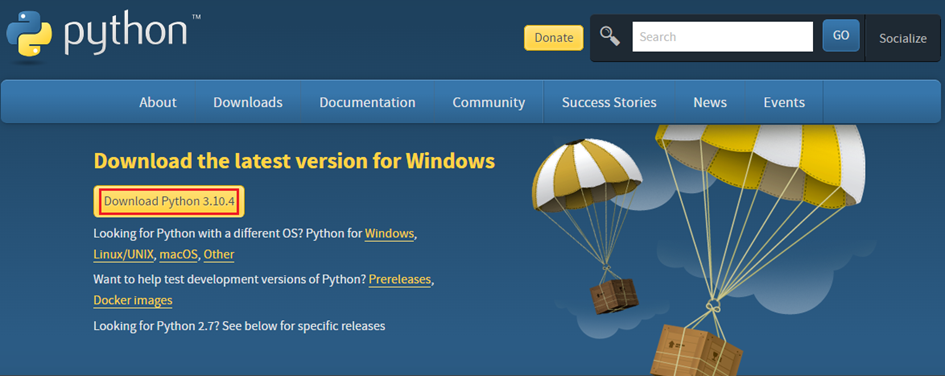945x376 pixels.
Task: Click the small hanging wooden crate
Action: [x=614, y=296]
